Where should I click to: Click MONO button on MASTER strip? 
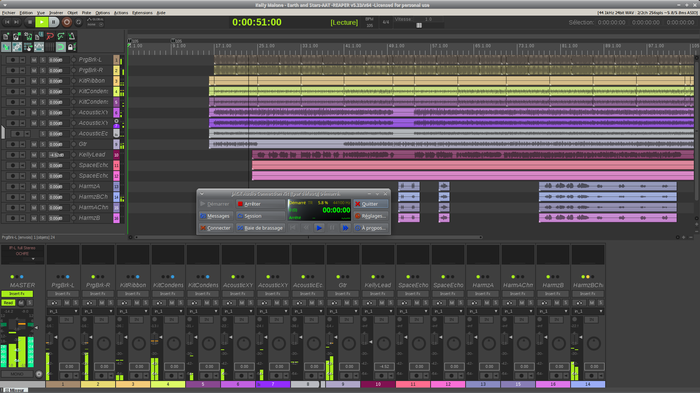pos(17,374)
